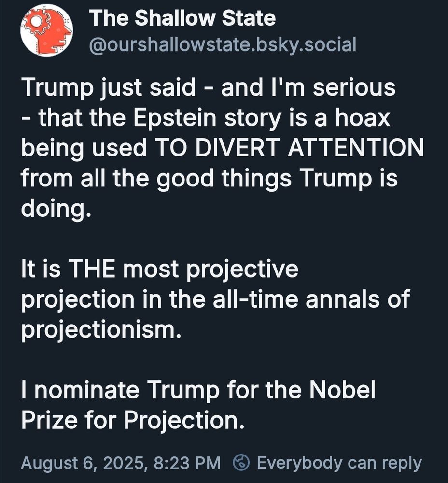Click the word 'Epstein' in the post
Screen dimensions: 448x483
(175, 117)
